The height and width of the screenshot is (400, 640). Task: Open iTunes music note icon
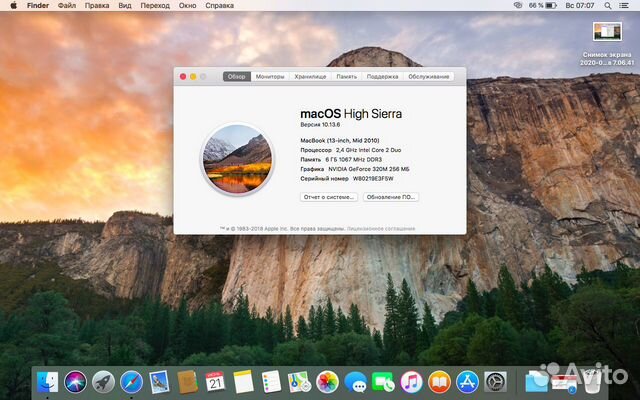click(x=411, y=382)
